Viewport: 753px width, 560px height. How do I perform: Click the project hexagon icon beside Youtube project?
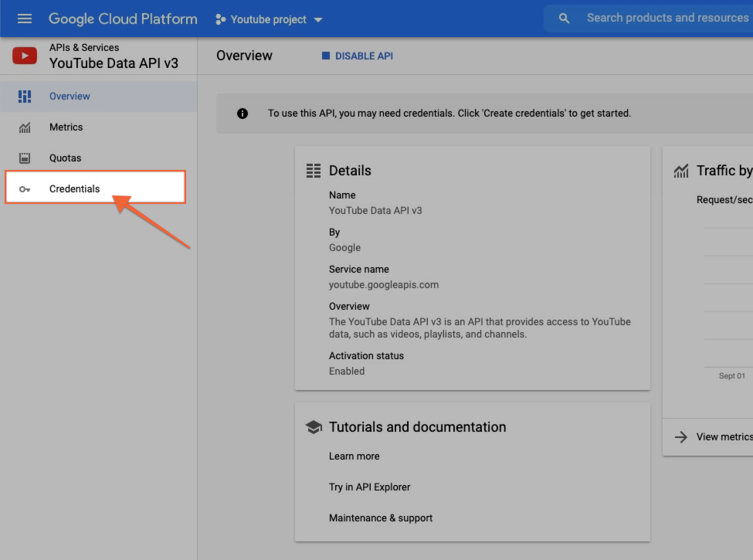click(x=220, y=19)
